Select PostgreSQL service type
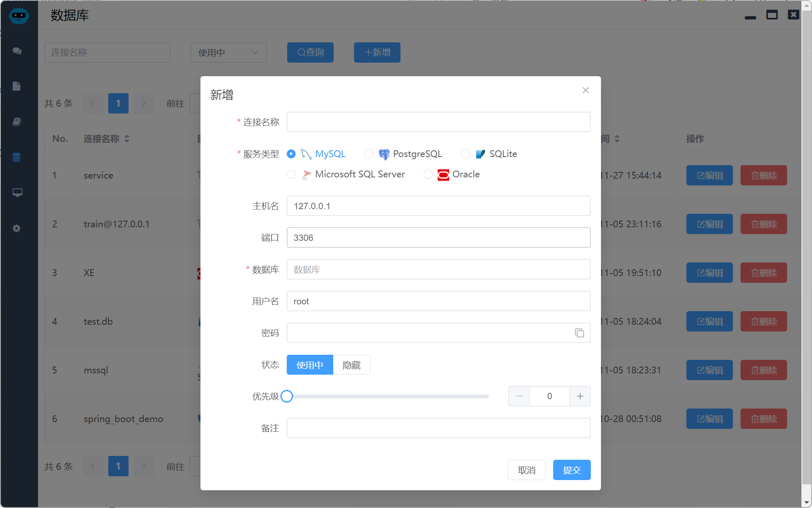Image resolution: width=812 pixels, height=508 pixels. (369, 154)
